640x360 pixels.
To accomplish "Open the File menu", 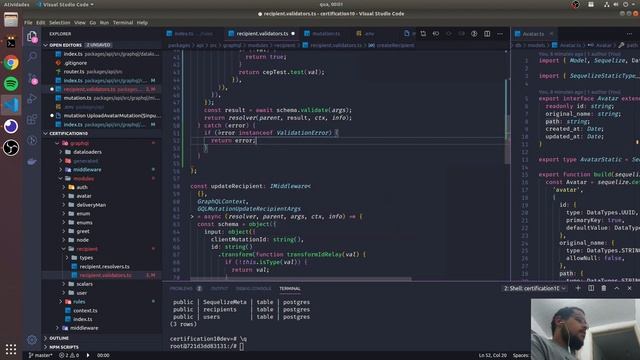I will point(28,22).
